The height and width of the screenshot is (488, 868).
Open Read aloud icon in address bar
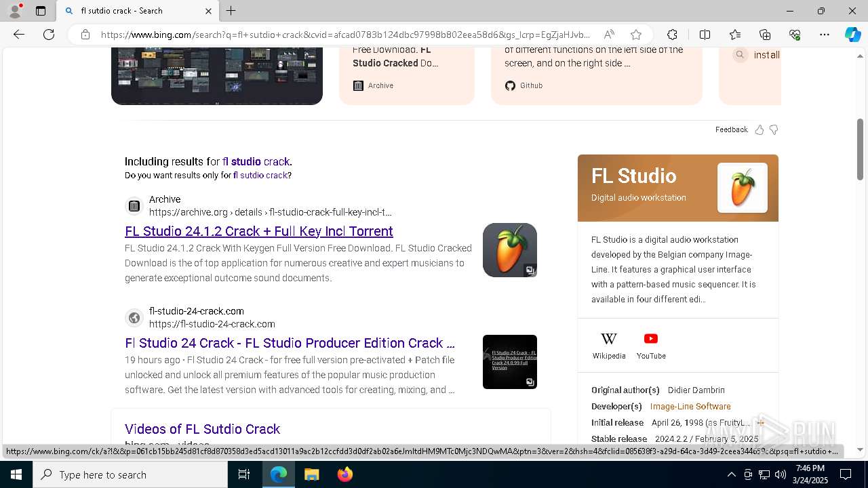(609, 35)
